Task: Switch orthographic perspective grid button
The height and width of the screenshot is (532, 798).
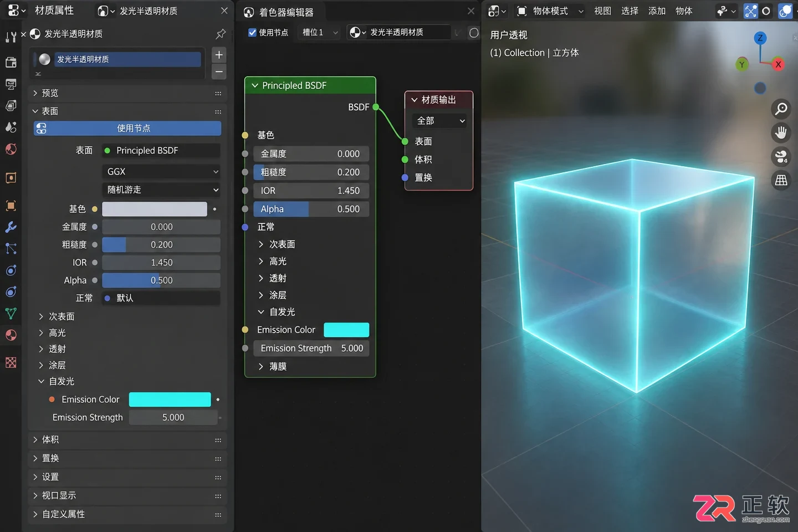Action: (781, 180)
